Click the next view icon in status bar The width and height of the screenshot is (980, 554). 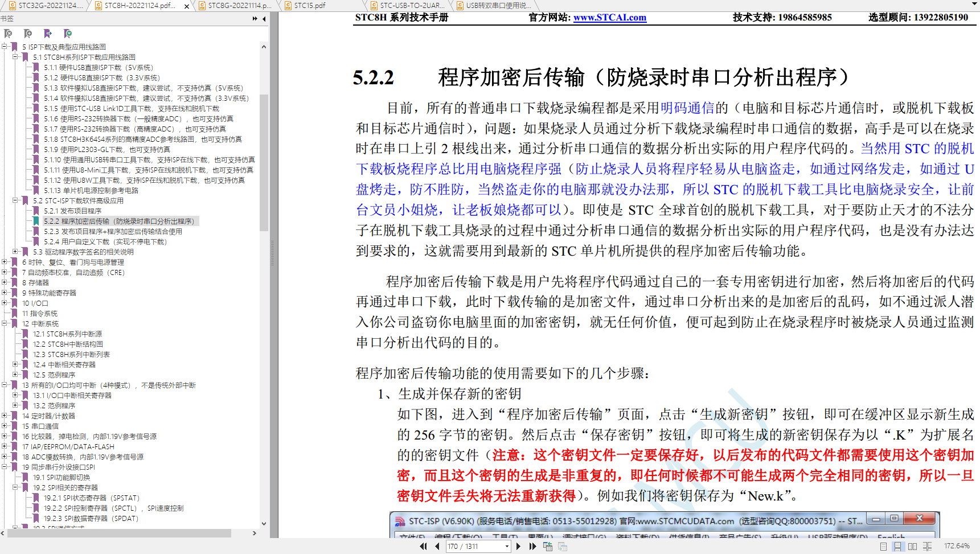[563, 546]
